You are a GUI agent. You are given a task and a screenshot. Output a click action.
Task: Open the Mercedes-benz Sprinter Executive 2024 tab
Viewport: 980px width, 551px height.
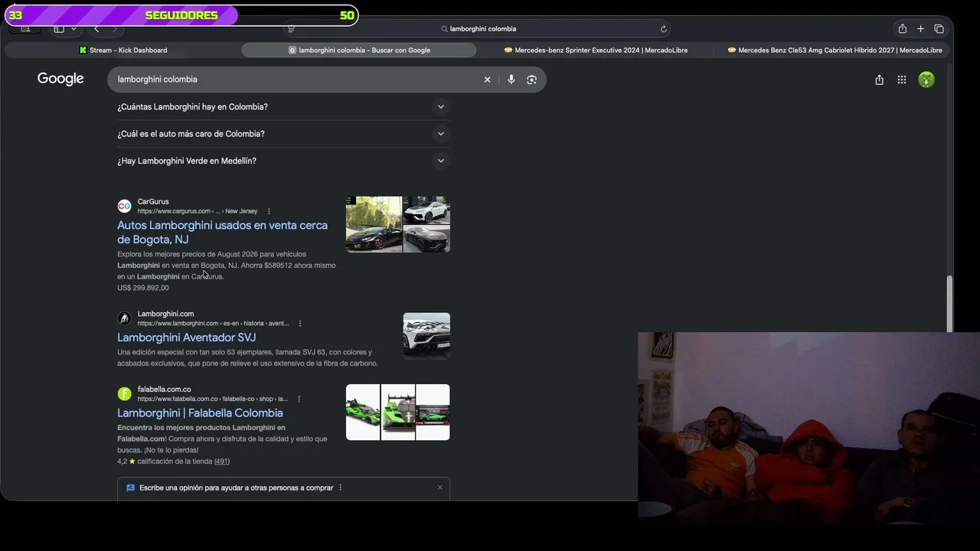(596, 51)
